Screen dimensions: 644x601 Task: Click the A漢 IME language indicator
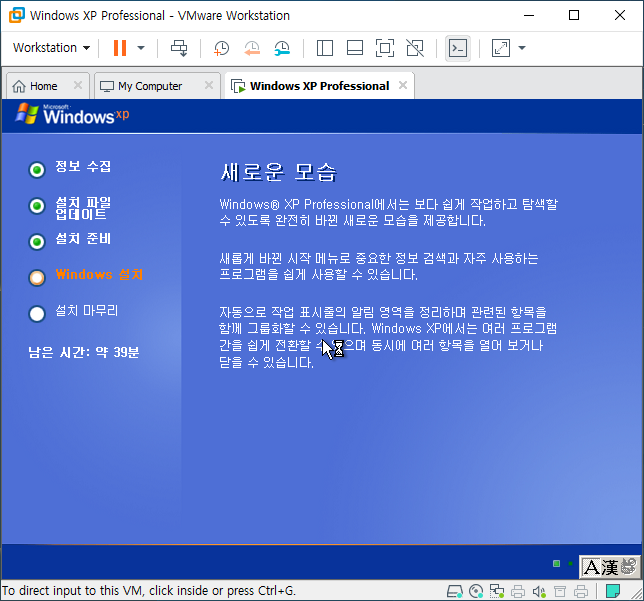(x=610, y=567)
